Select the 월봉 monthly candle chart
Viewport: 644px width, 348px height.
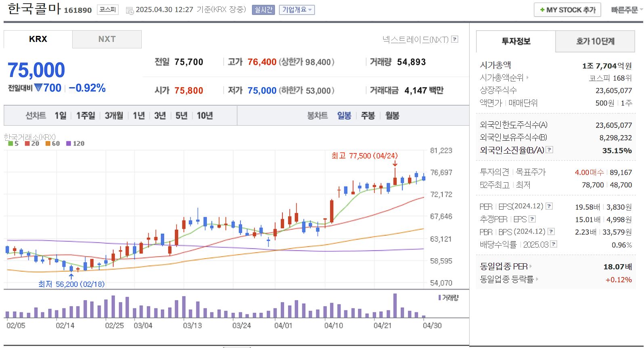click(x=392, y=116)
